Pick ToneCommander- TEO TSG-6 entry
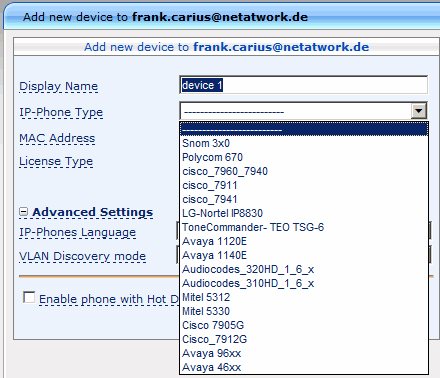440x378 pixels. [304, 227]
